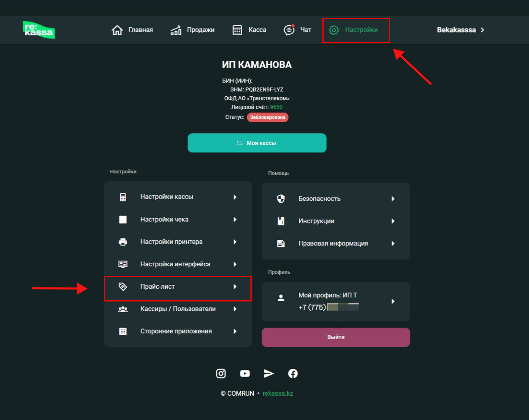Open the Продажи menu item
Screen dimensions: 529x420
tap(193, 30)
